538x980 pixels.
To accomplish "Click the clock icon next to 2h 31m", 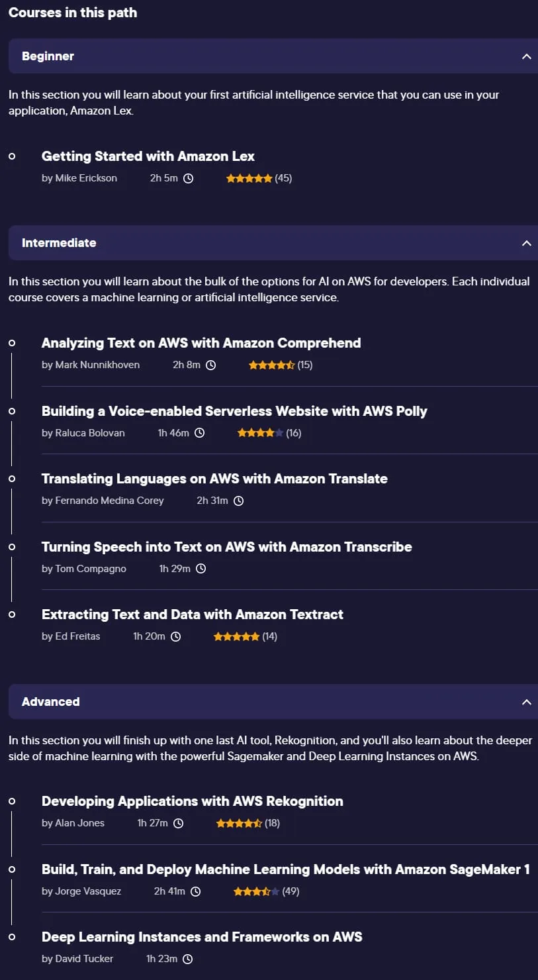I will pyautogui.click(x=238, y=501).
